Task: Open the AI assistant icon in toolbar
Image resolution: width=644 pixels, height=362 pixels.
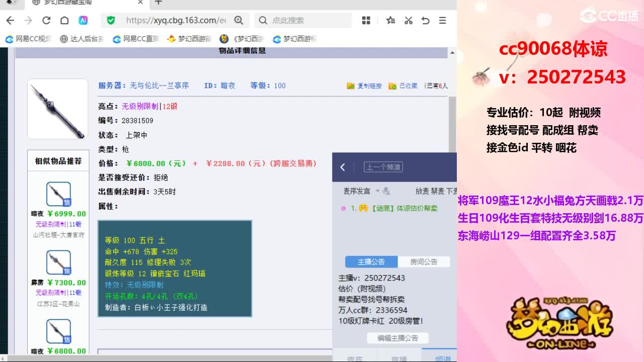Action: point(83,20)
